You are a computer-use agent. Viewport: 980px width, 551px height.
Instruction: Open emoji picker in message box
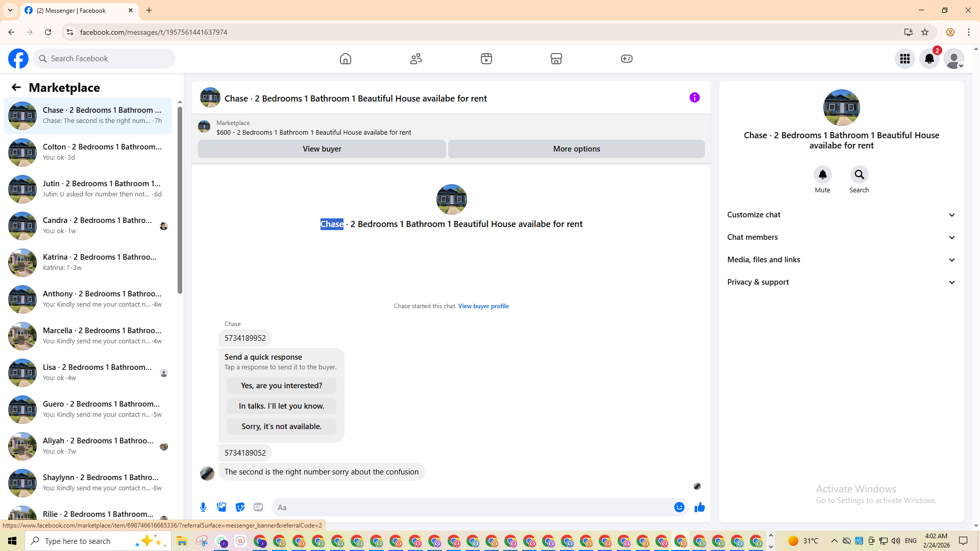[x=679, y=507]
